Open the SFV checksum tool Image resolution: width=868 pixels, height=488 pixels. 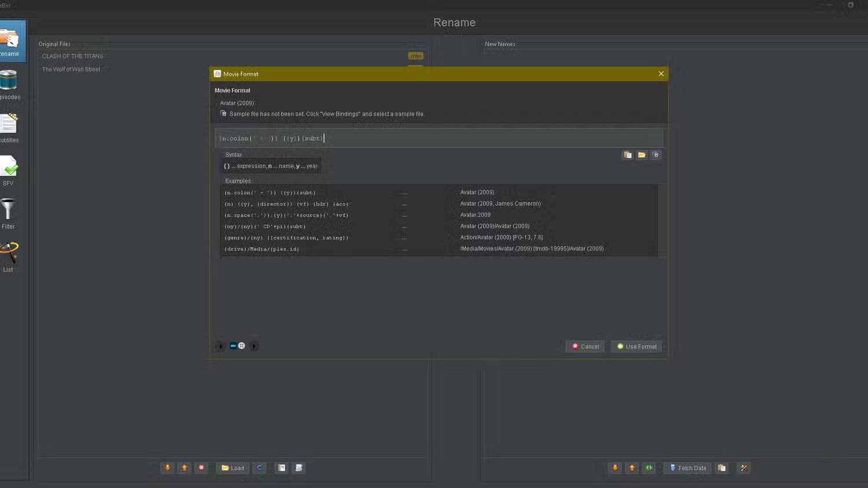click(9, 169)
